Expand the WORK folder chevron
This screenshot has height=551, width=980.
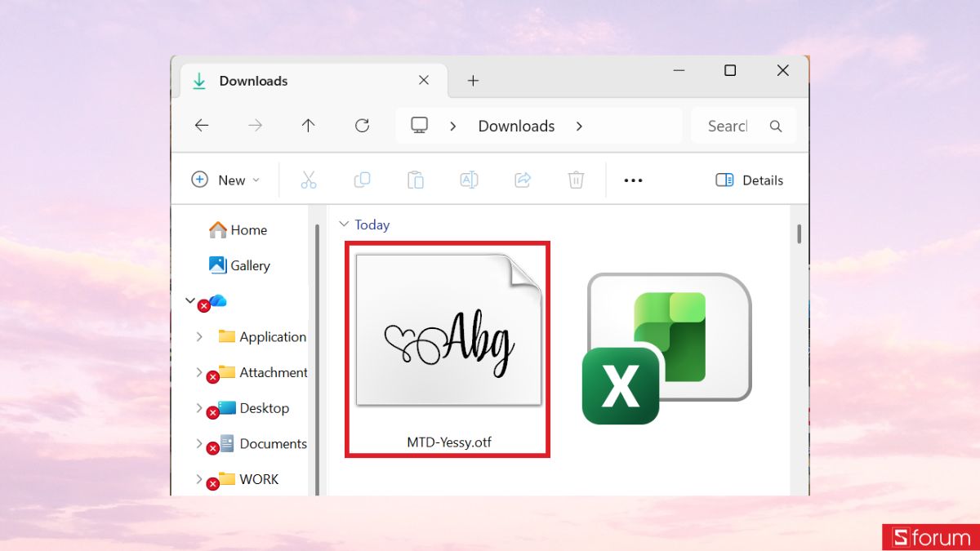tap(198, 479)
